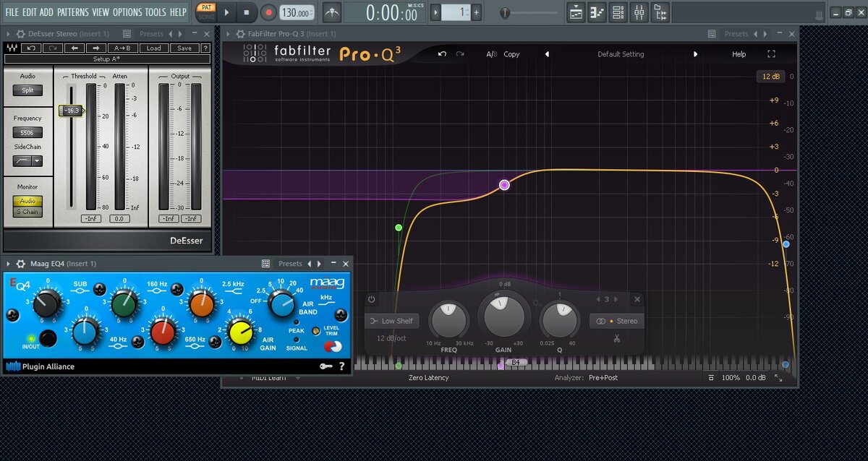Screen dimensions: 868x461
Task: Open the PATTERNS menu
Action: coord(73,12)
